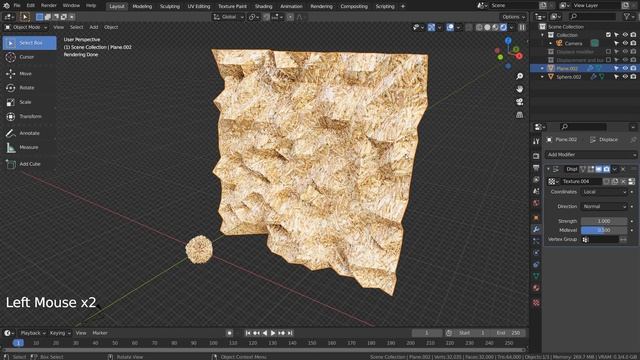Toggle render camera icon for Sphere.002
Viewport: 640px width, 360px height.
pos(633,77)
